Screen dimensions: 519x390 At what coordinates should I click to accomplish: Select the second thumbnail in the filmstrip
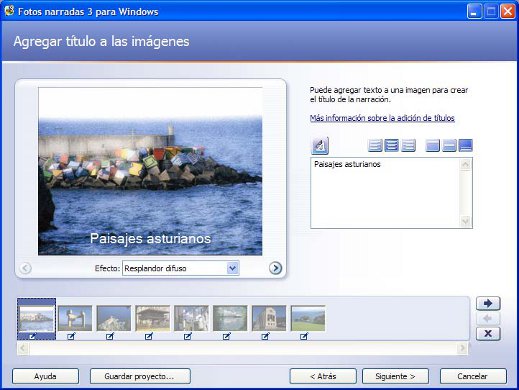[75, 318]
